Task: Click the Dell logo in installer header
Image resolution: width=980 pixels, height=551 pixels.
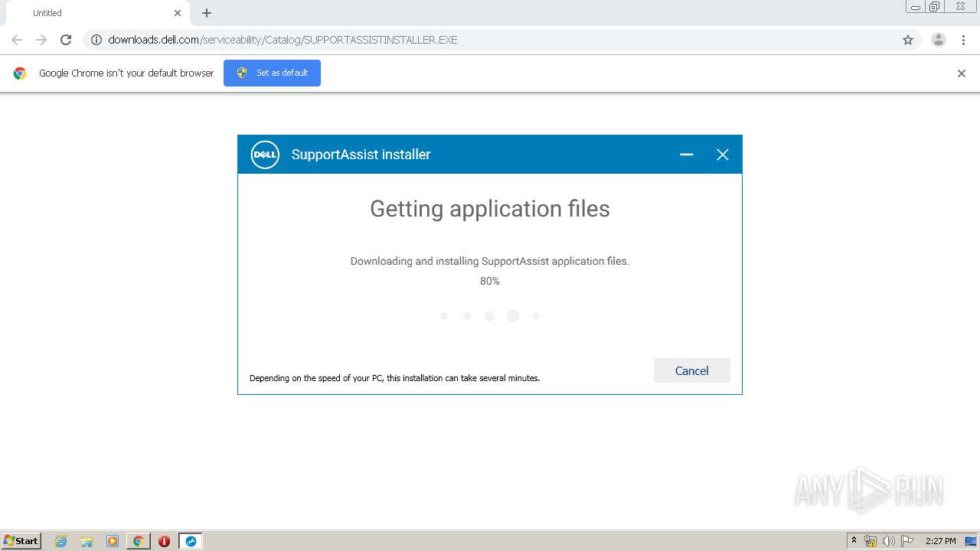Action: click(265, 155)
